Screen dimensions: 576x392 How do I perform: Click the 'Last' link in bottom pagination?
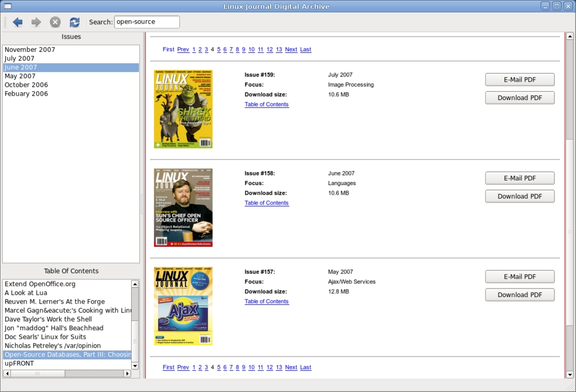(x=305, y=367)
